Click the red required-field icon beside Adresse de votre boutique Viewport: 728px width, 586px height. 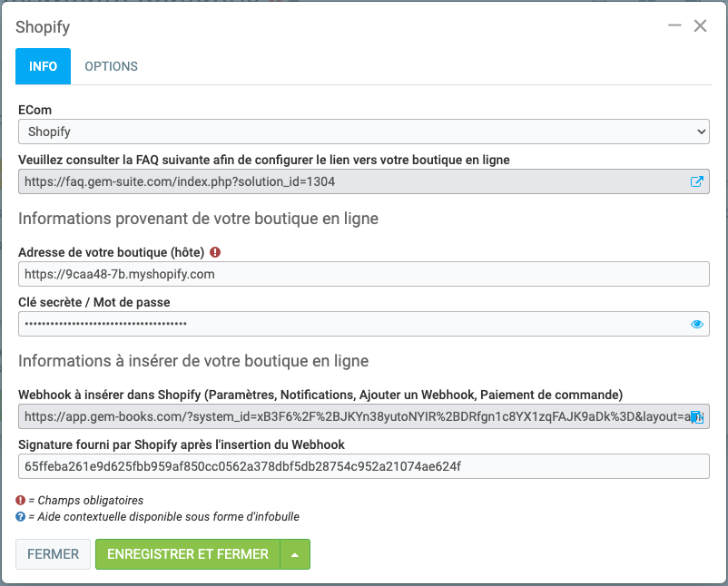click(x=215, y=252)
